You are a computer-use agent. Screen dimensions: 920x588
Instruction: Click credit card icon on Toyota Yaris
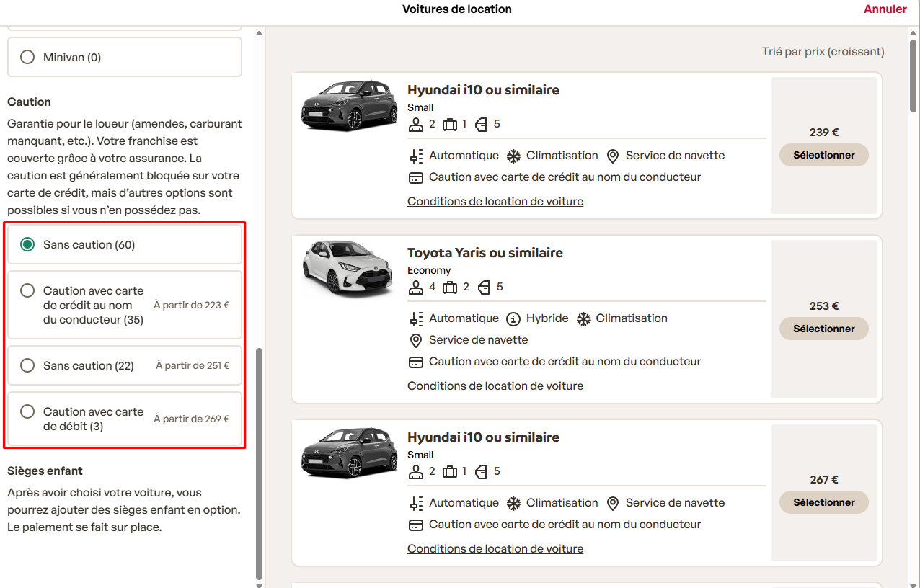415,362
